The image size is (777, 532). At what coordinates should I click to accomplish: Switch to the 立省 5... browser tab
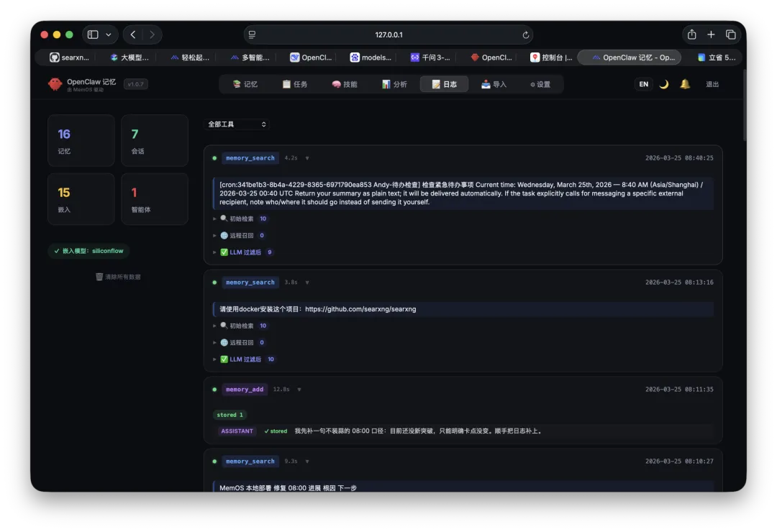click(x=717, y=58)
